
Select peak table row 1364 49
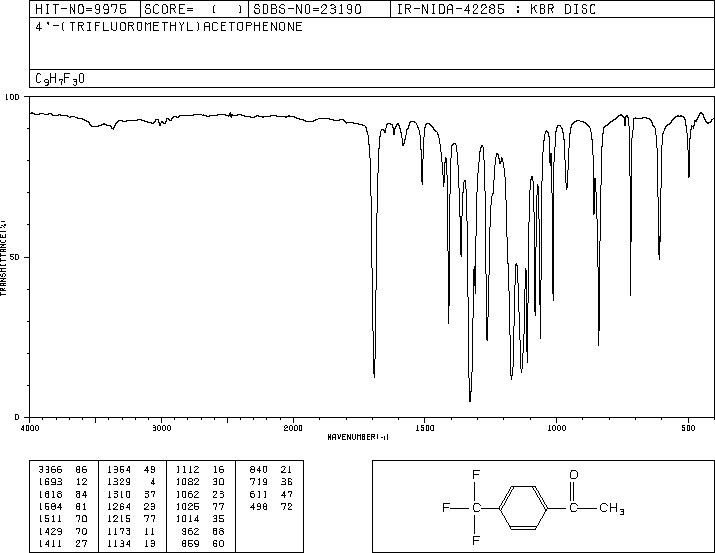(x=132, y=470)
